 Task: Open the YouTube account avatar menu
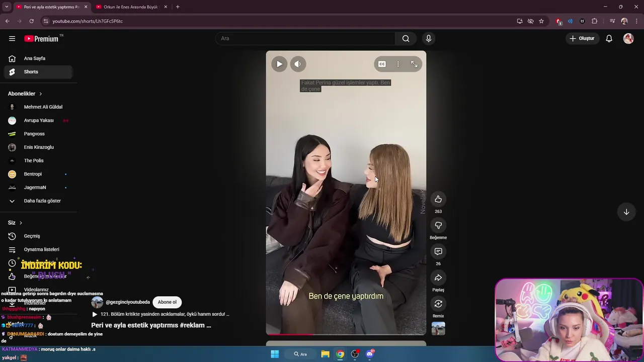pos(628,39)
